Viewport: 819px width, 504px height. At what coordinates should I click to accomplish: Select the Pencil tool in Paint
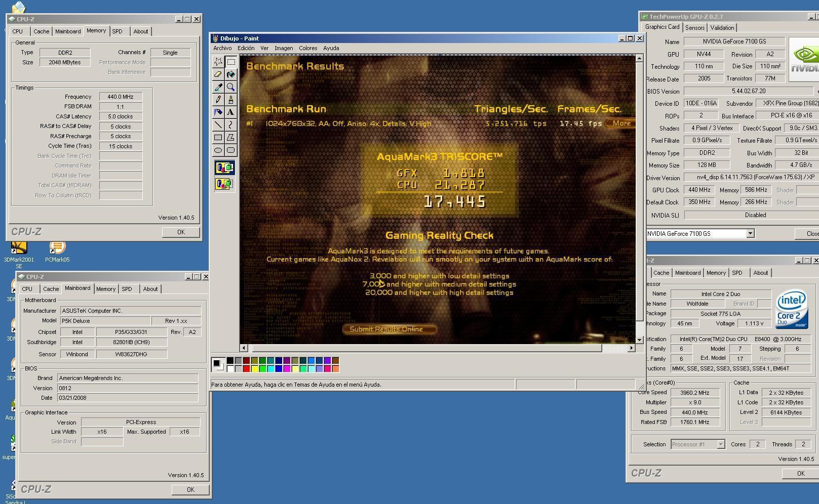coord(218,100)
